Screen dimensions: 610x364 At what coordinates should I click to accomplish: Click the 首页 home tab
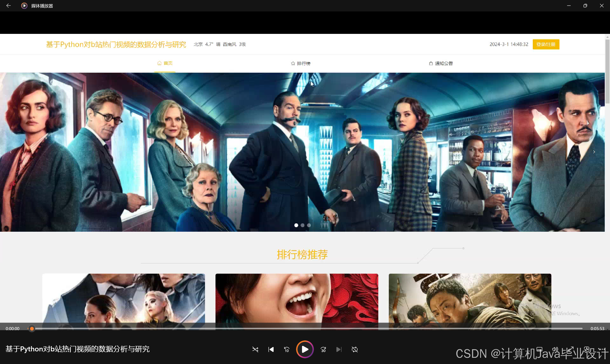pos(165,63)
